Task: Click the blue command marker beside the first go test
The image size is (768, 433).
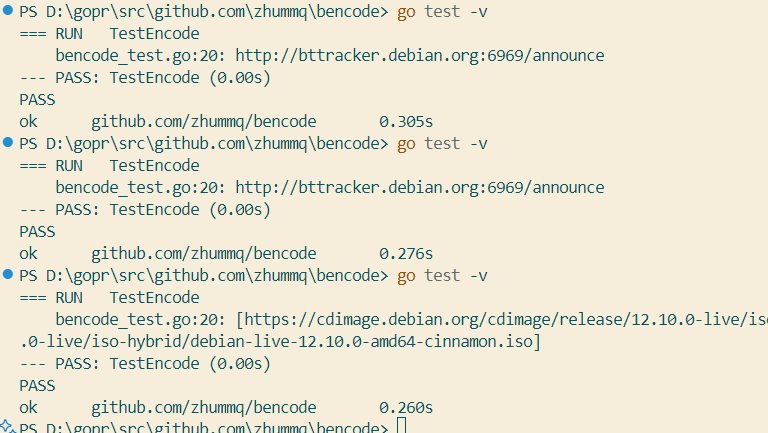Action: point(8,13)
